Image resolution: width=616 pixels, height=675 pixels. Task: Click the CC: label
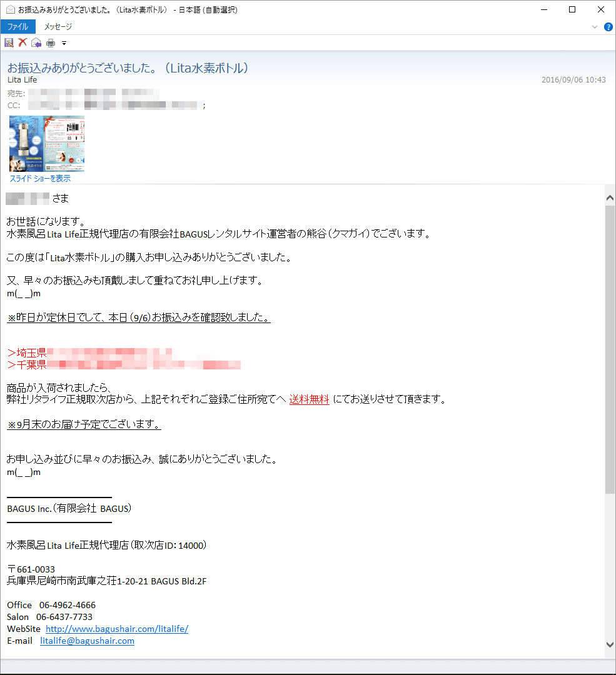pyautogui.click(x=14, y=106)
